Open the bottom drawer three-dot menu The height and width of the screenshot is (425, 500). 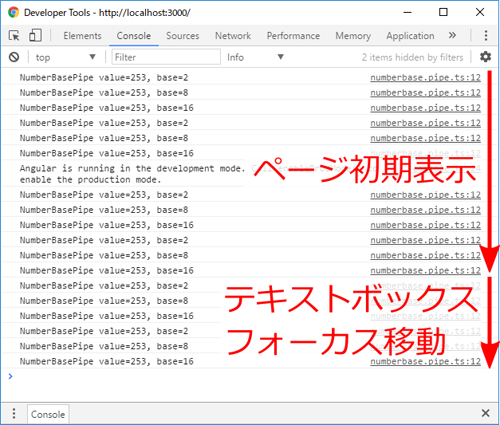pos(14,413)
